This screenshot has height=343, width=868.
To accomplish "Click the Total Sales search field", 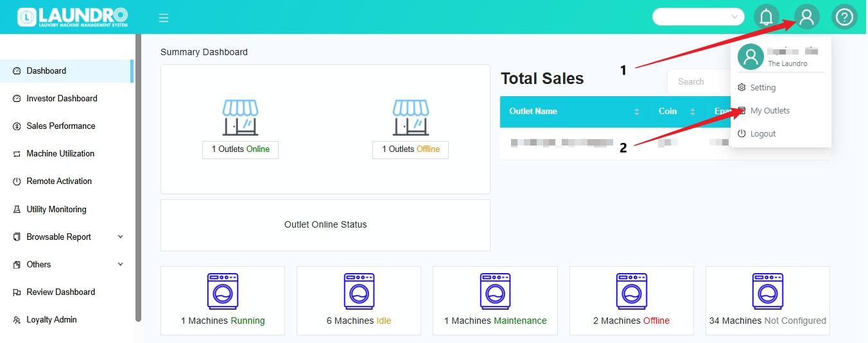I will (699, 82).
